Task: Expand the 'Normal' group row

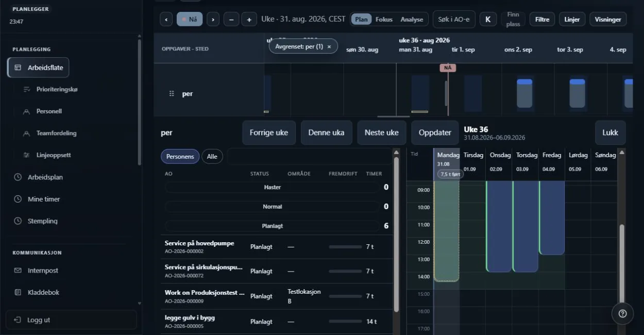Action: tap(272, 207)
